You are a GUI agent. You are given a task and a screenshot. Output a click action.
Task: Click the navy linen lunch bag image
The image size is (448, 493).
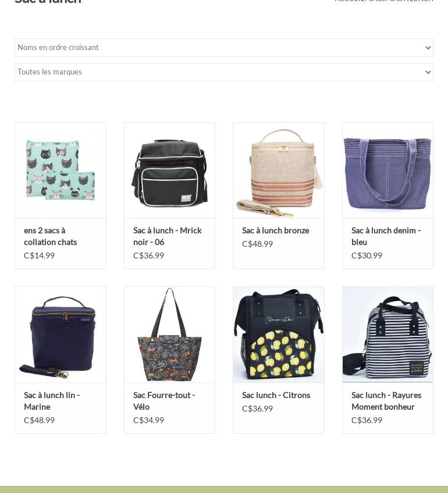point(61,335)
